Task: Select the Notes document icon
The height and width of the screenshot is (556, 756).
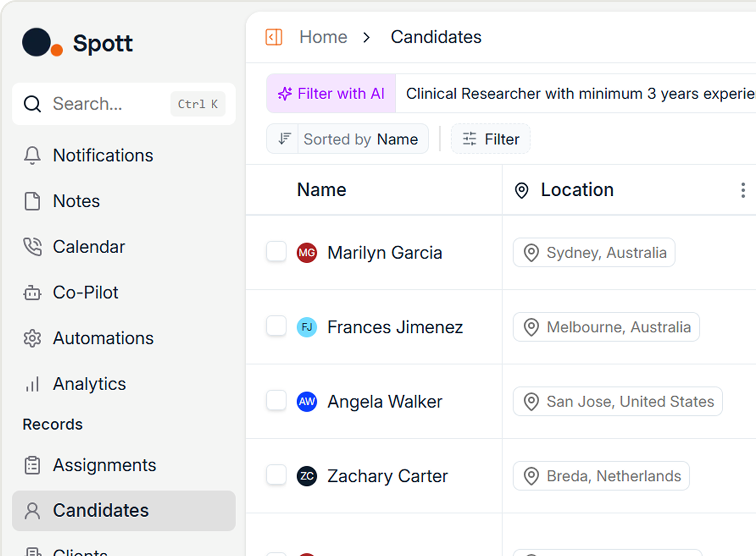Action: pos(32,201)
